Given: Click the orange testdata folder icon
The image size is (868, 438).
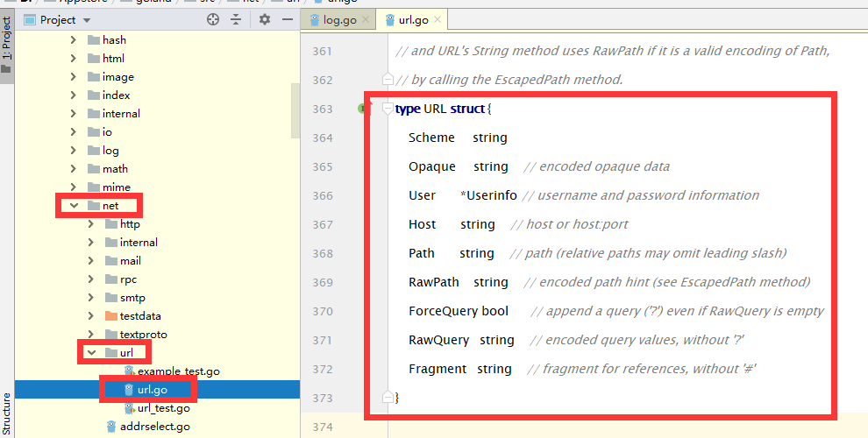Looking at the screenshot, I should tap(110, 315).
